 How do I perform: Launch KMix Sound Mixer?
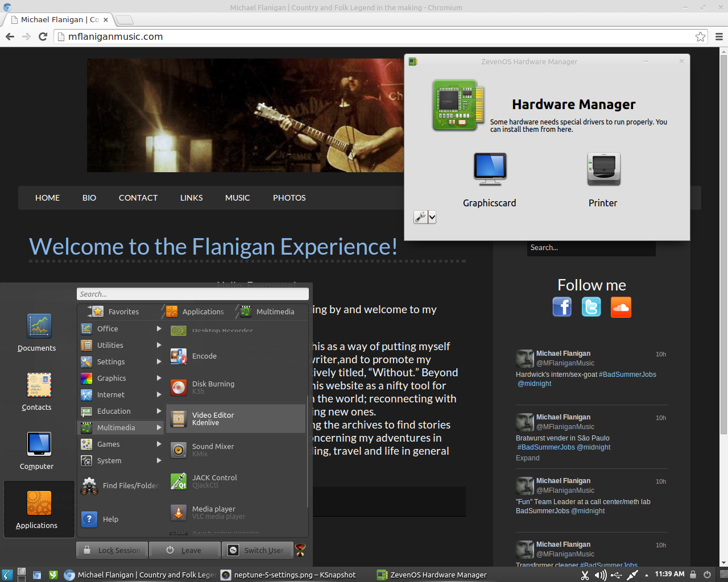coord(236,450)
